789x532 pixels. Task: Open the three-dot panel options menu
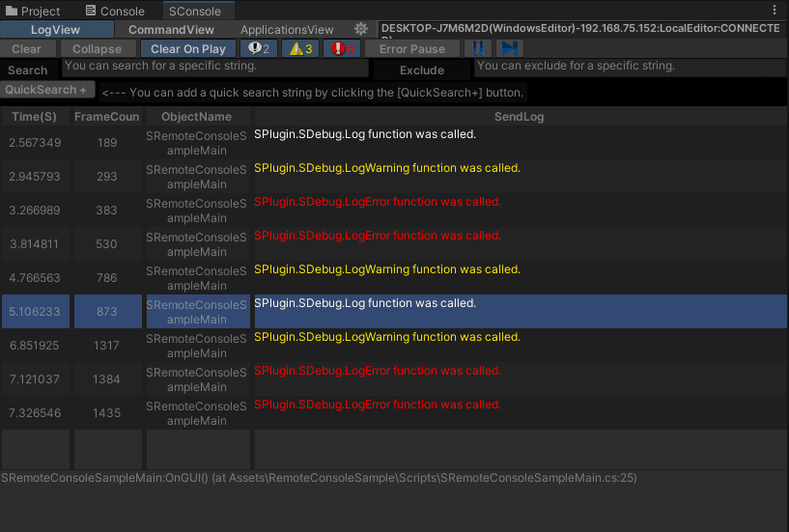[774, 11]
